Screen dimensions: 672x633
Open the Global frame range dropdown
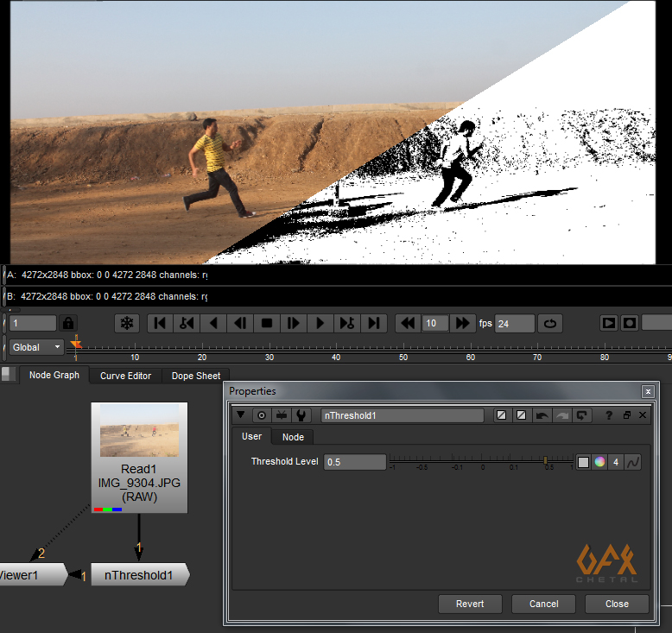coord(37,347)
